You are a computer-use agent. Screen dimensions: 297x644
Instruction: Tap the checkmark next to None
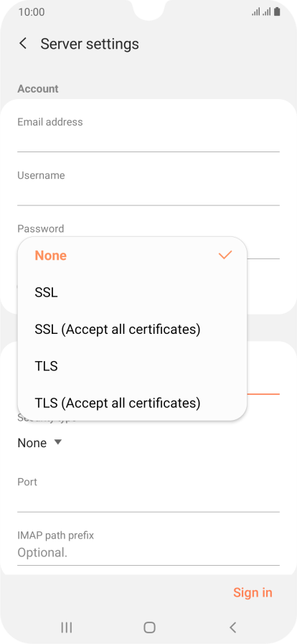[x=225, y=255]
